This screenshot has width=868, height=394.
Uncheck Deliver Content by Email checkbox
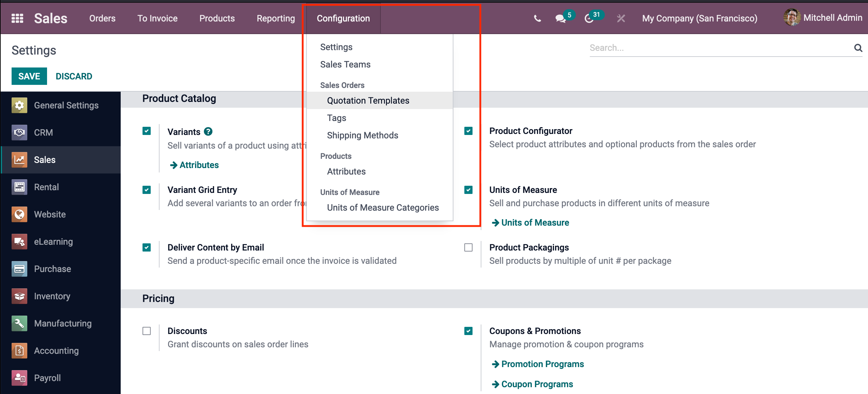[x=147, y=247]
